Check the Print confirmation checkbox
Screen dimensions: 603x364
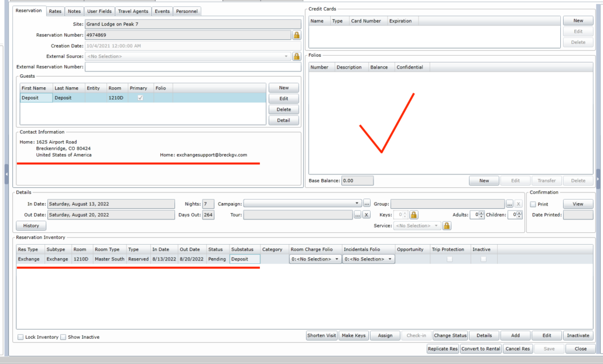click(533, 204)
